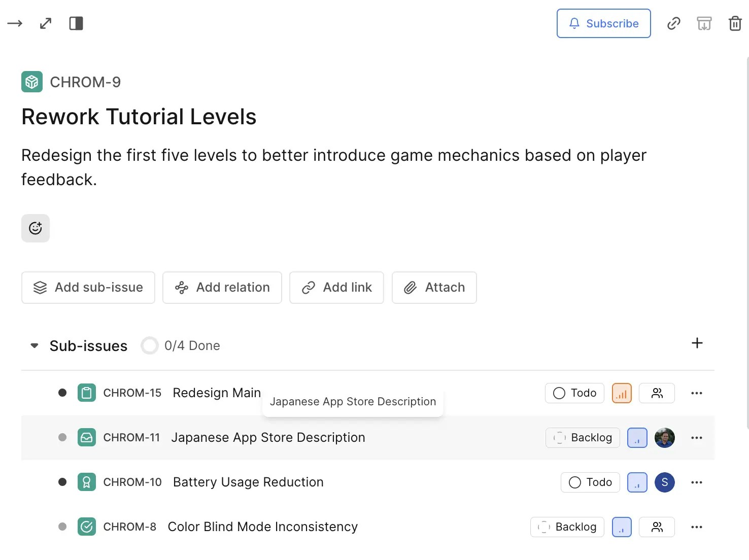
Task: Click the bullet for CHROM-8 row
Action: click(62, 527)
